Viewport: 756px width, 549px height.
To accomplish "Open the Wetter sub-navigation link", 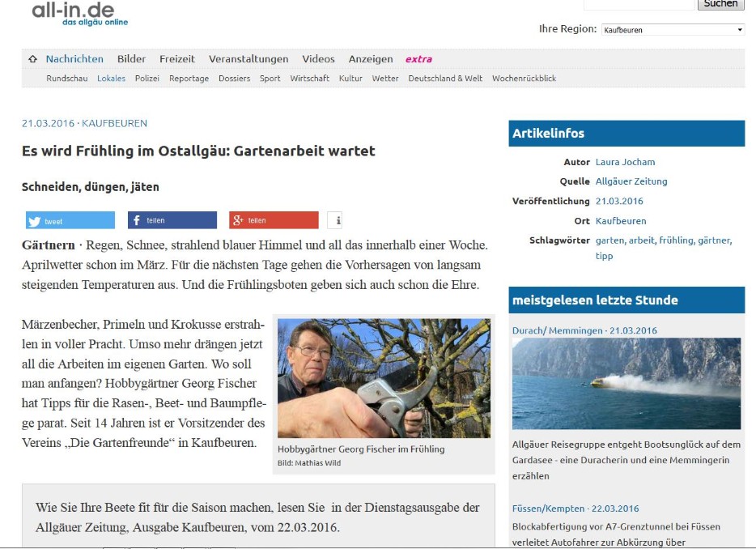I will 385,79.
